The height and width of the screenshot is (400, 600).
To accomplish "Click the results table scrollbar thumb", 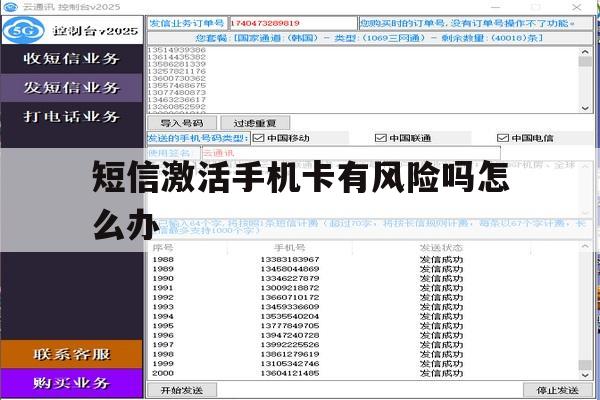I will (585, 364).
